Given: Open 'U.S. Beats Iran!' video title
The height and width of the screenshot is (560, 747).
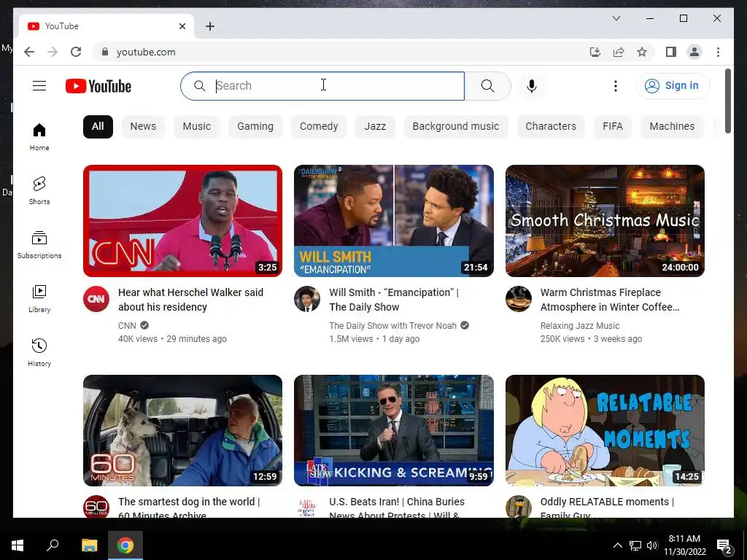Looking at the screenshot, I should (396, 507).
